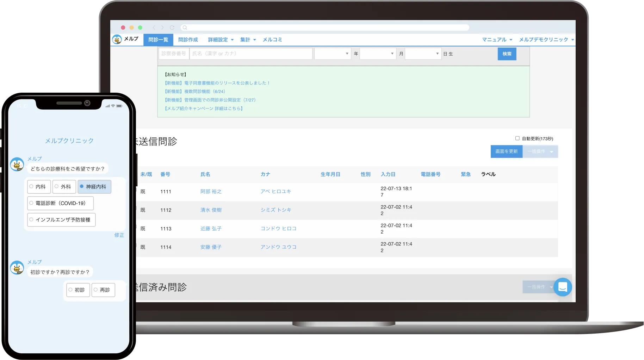This screenshot has width=644, height=360.
Task: Open the メルプデモクリニック account dropdown
Action: (546, 40)
